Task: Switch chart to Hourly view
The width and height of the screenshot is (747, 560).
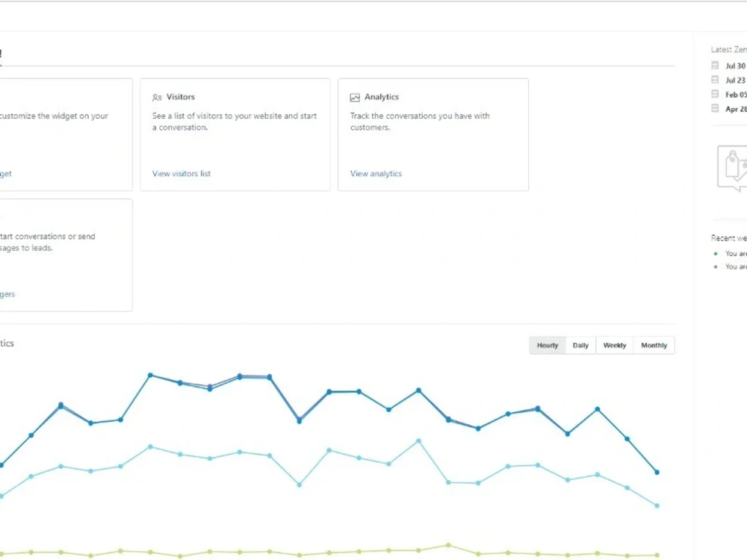Action: pyautogui.click(x=548, y=345)
